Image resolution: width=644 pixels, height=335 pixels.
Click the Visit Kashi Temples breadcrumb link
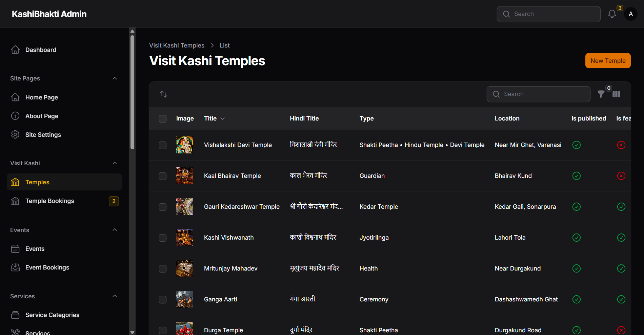[x=177, y=45]
